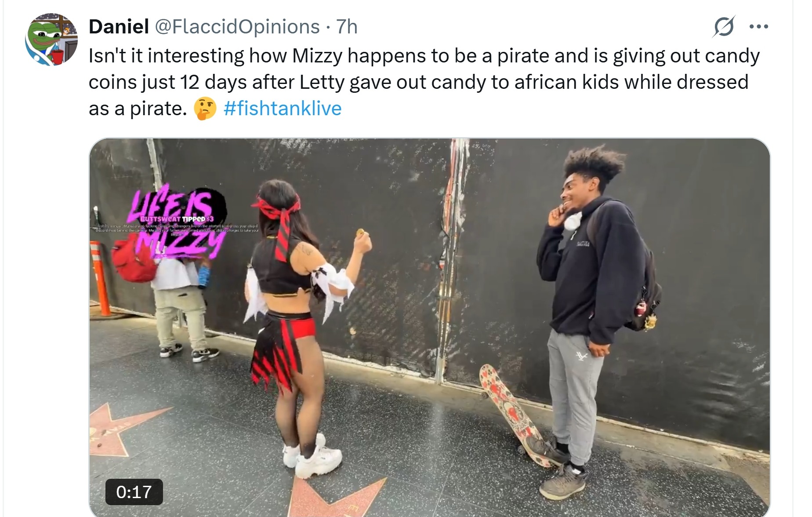Play the embedded video thumbnail
Screen dimensions: 812x517
click(429, 328)
